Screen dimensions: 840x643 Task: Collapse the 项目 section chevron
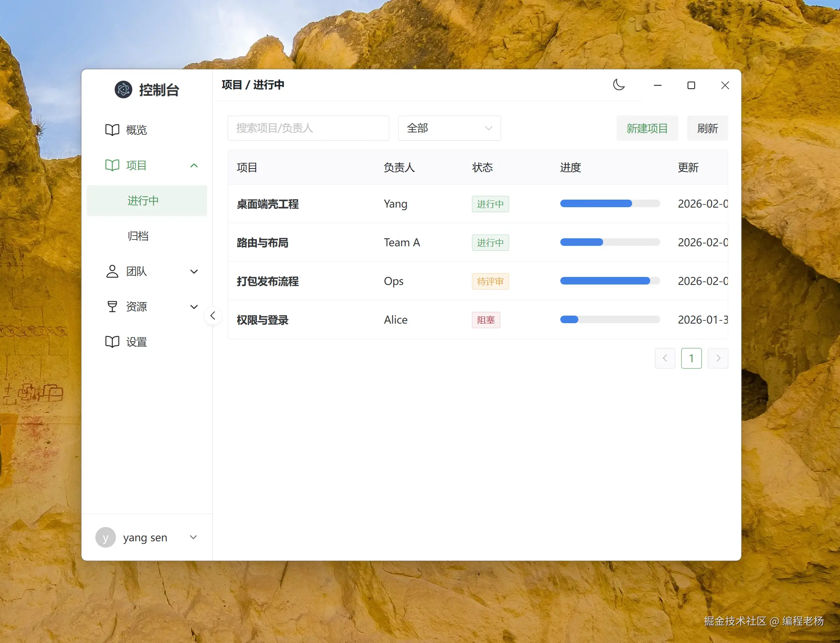tap(194, 165)
